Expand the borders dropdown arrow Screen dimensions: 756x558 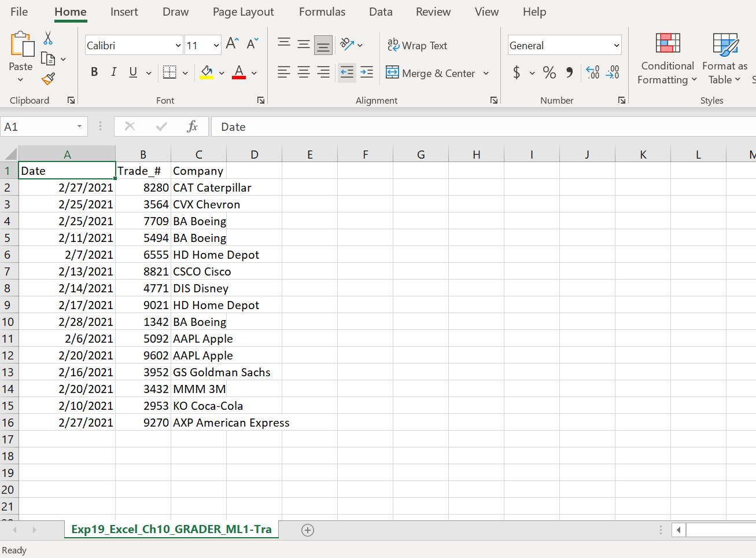pyautogui.click(x=185, y=73)
